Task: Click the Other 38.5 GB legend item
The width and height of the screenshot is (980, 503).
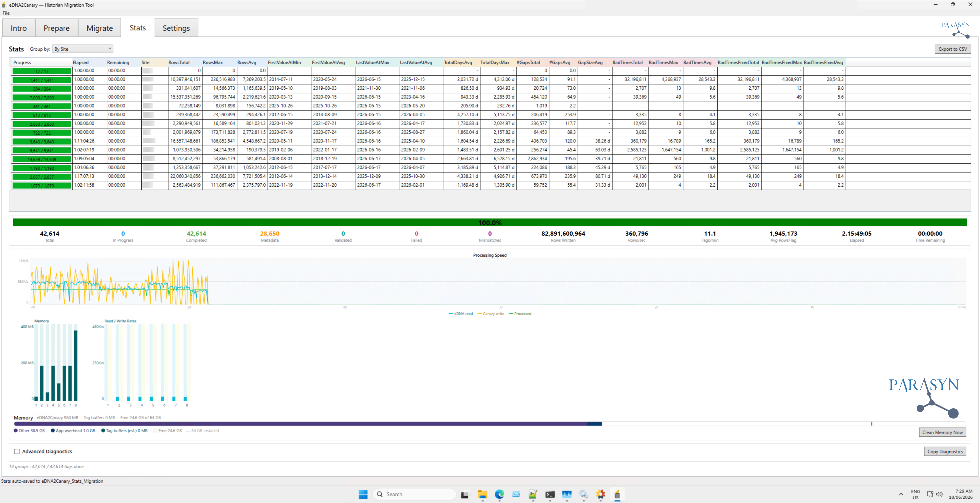Action: [29, 430]
